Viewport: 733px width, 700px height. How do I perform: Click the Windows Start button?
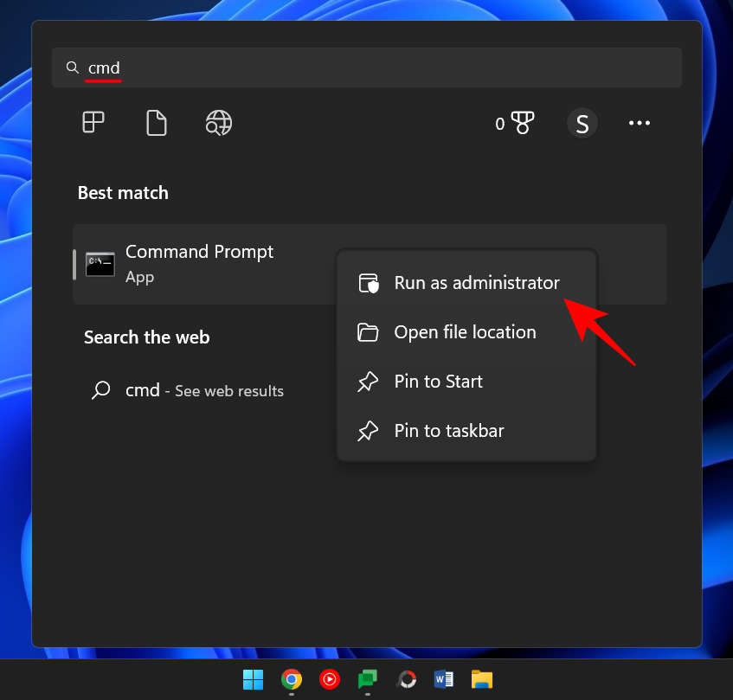(x=253, y=680)
